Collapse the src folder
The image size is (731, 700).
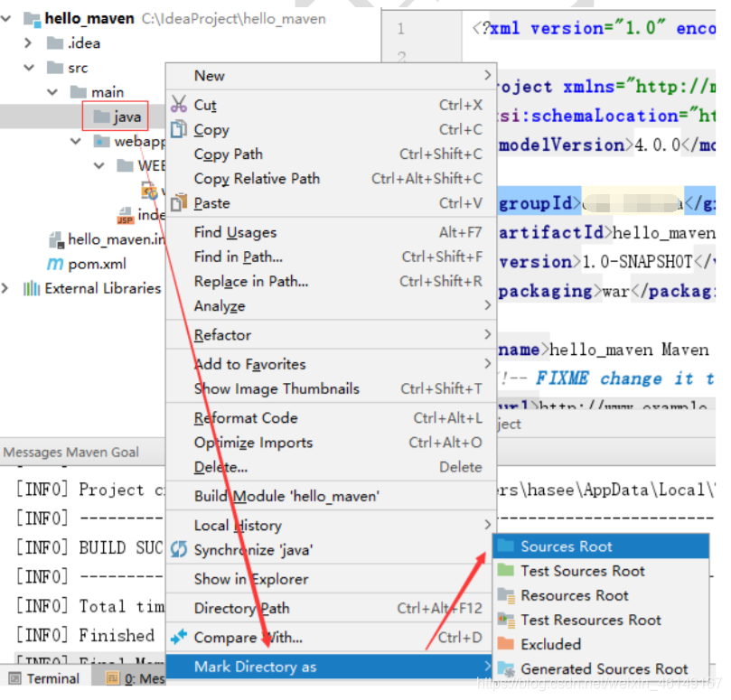[x=29, y=68]
